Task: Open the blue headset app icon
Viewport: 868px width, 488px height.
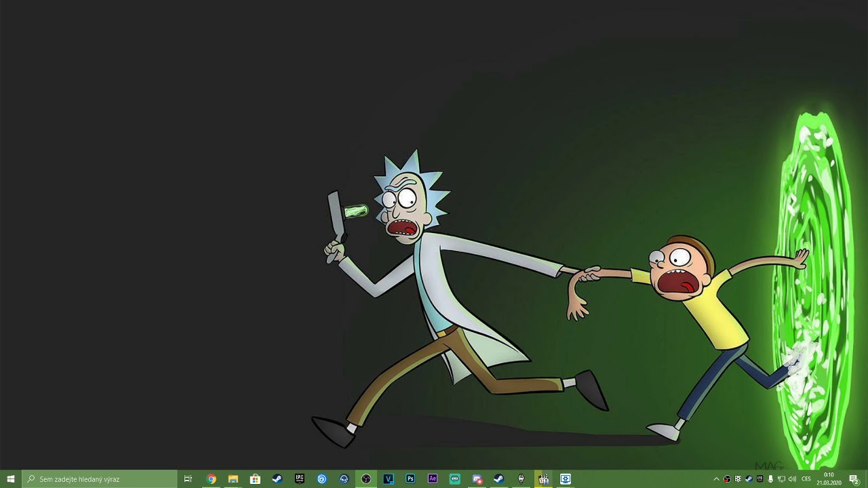Action: pyautogui.click(x=344, y=479)
